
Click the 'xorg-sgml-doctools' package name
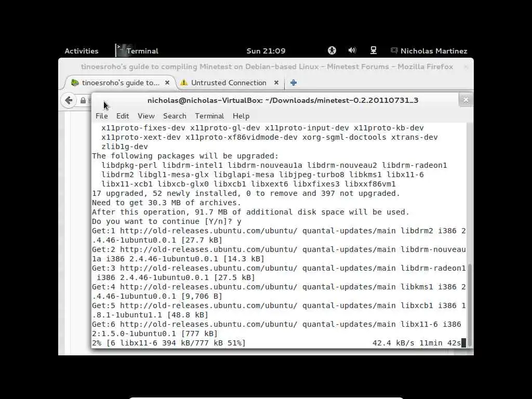click(344, 137)
